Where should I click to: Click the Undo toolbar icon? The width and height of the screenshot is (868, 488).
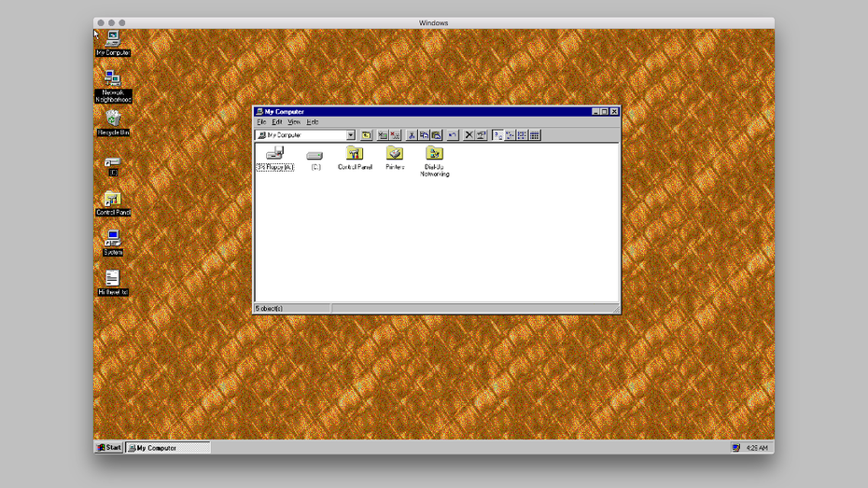click(453, 135)
